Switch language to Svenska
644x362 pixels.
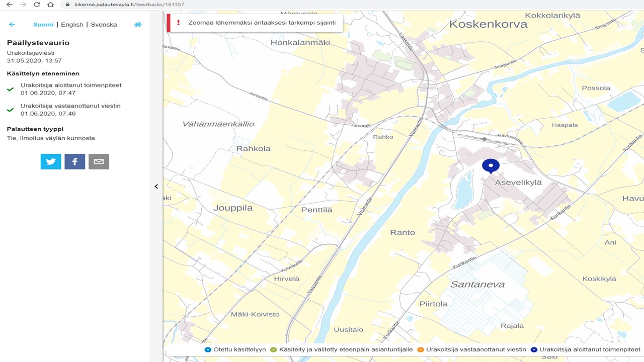[x=104, y=25]
